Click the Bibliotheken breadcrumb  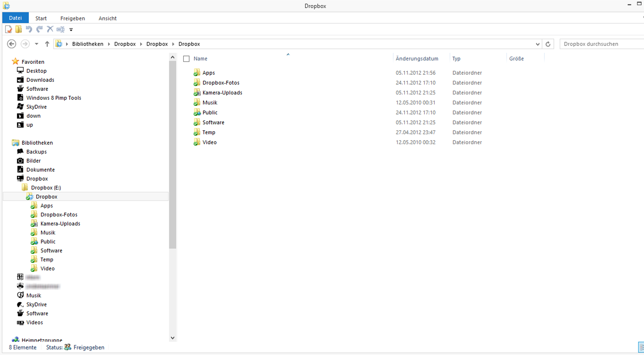(x=88, y=44)
